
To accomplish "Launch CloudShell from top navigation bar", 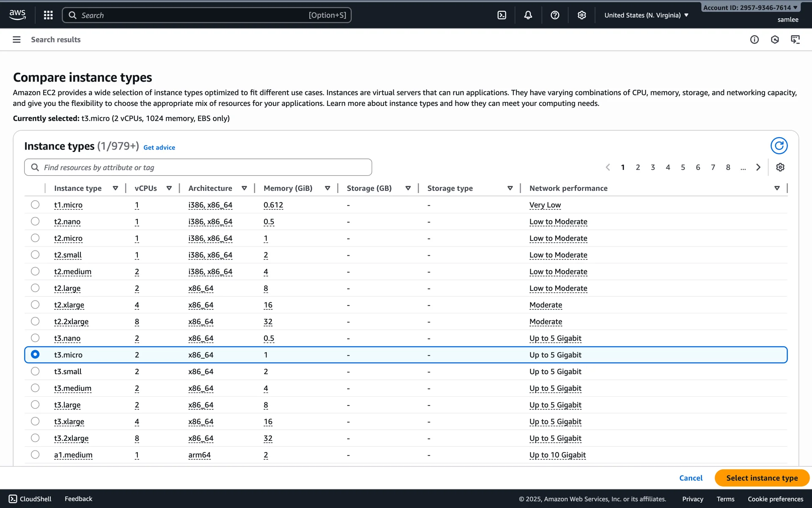I will [x=502, y=15].
